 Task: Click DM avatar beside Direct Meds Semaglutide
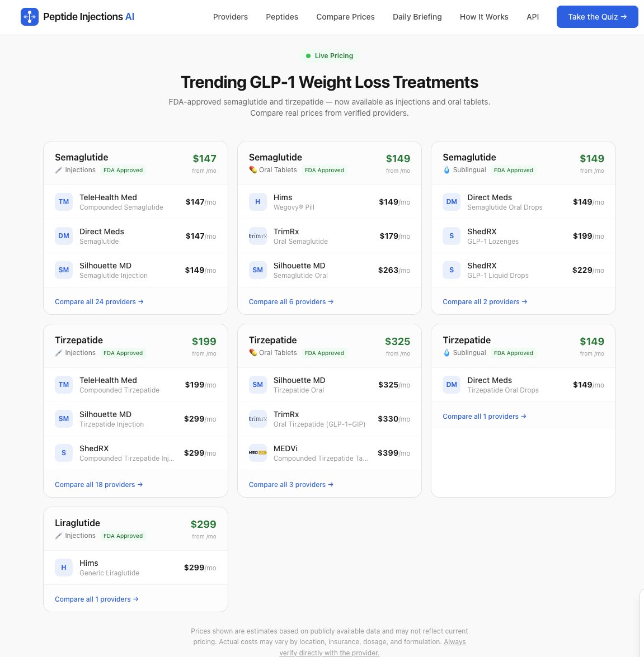(64, 236)
